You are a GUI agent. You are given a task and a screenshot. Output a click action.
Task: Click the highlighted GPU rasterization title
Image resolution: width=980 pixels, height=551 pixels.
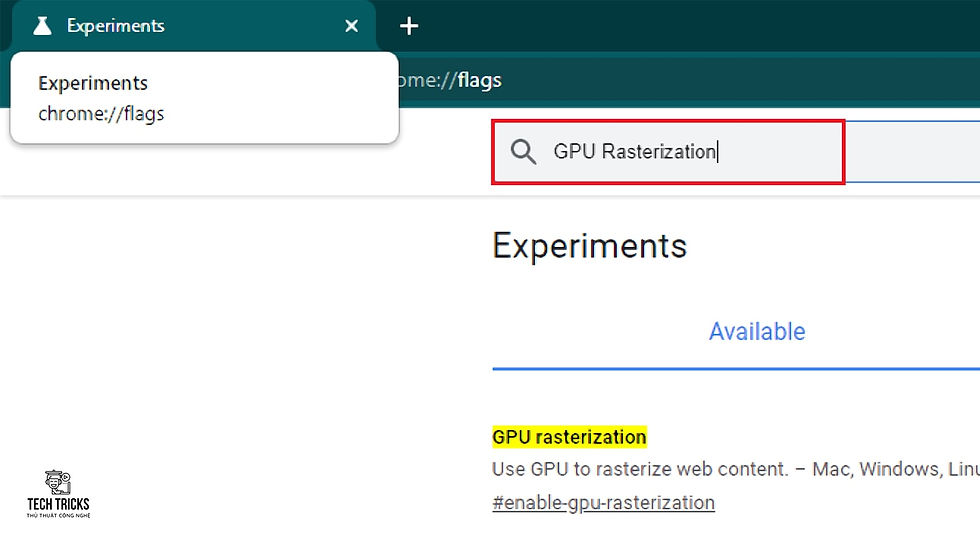click(x=569, y=437)
